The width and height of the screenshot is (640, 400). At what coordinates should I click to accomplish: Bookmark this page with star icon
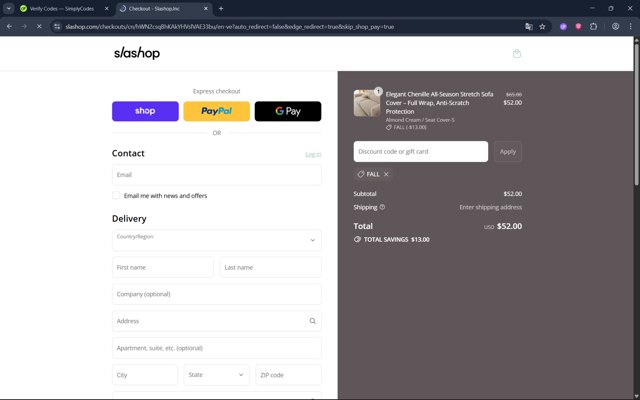(x=542, y=27)
